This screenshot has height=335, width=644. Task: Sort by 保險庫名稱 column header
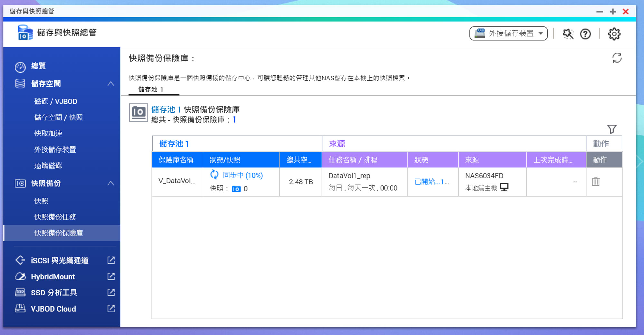pos(177,160)
